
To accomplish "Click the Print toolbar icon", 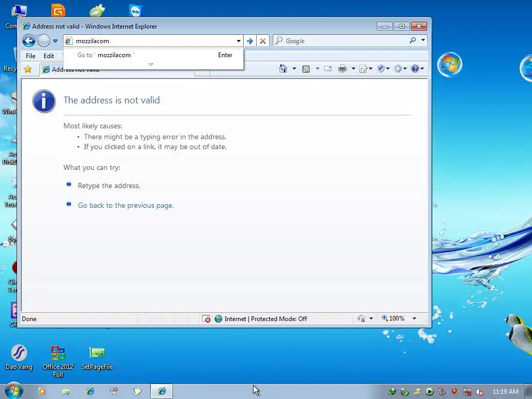I will (342, 69).
